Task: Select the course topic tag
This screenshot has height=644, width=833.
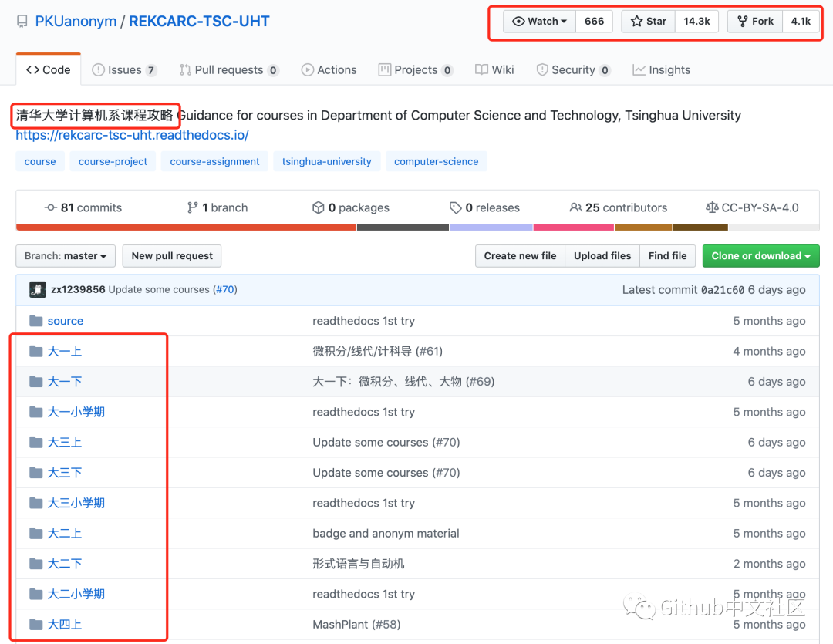Action: point(40,161)
